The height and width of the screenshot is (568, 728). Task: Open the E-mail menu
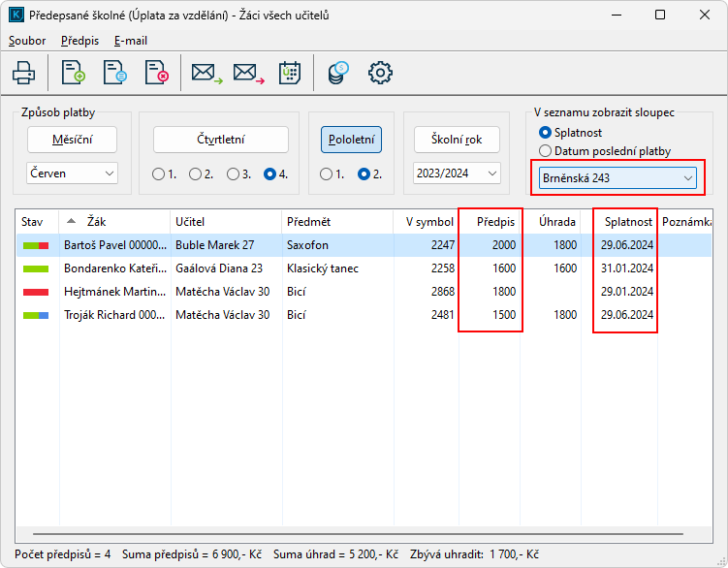click(x=130, y=41)
